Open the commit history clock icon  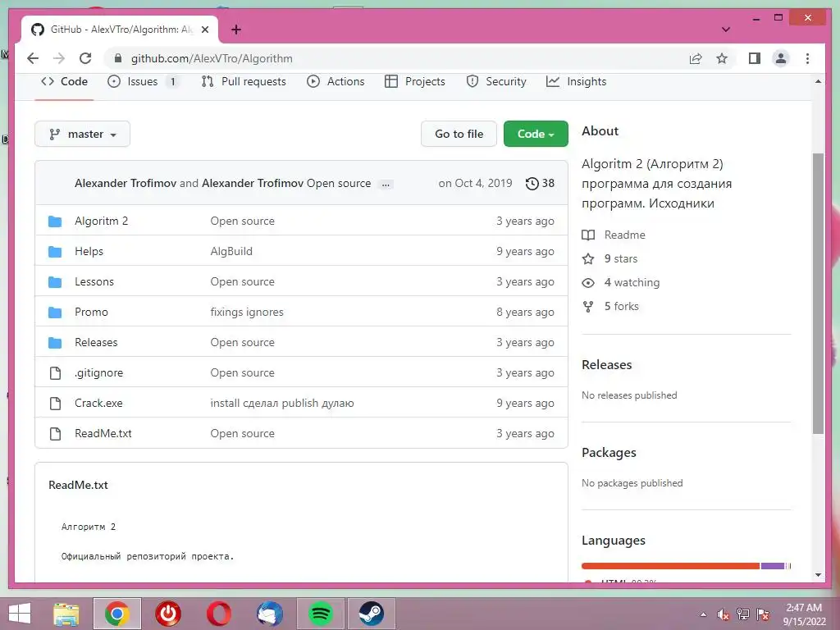pos(532,183)
